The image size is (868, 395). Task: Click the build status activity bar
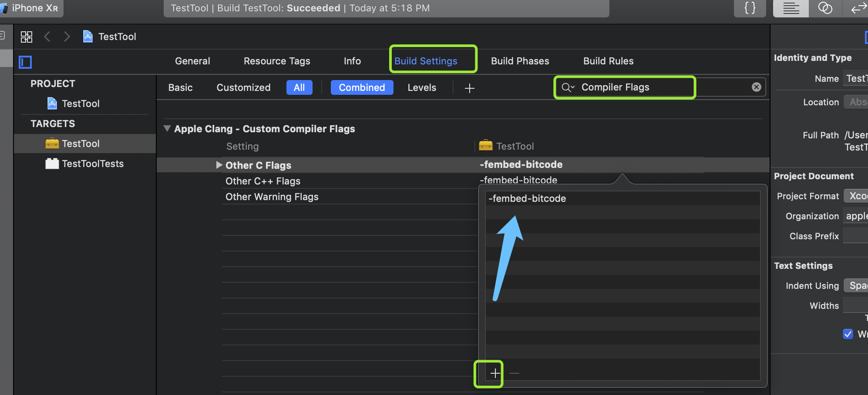(386, 8)
